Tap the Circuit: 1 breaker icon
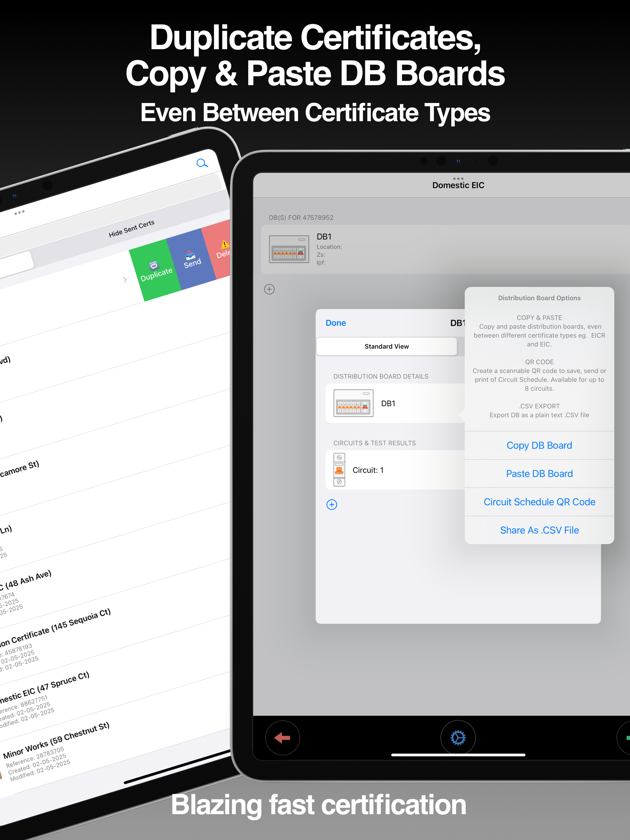 coord(339,470)
